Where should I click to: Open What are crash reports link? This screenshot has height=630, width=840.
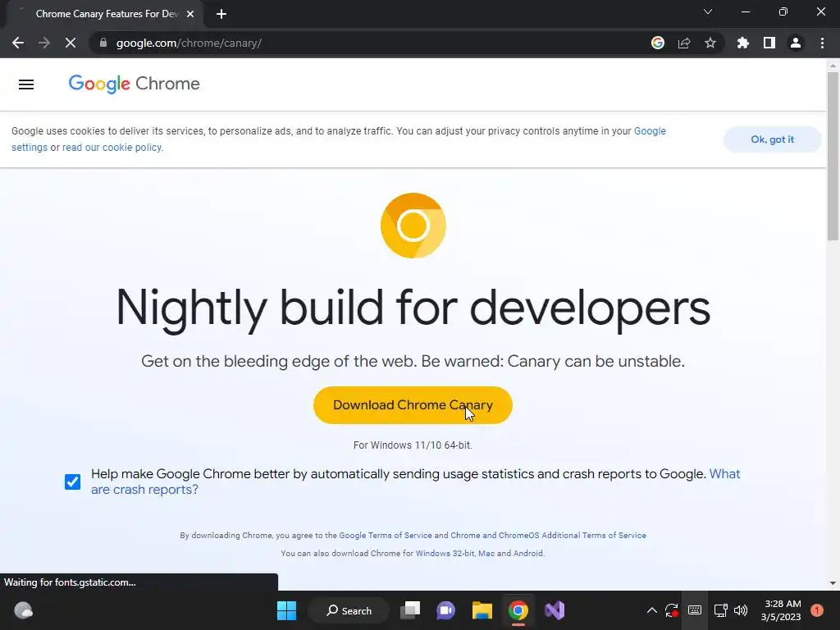tap(416, 482)
